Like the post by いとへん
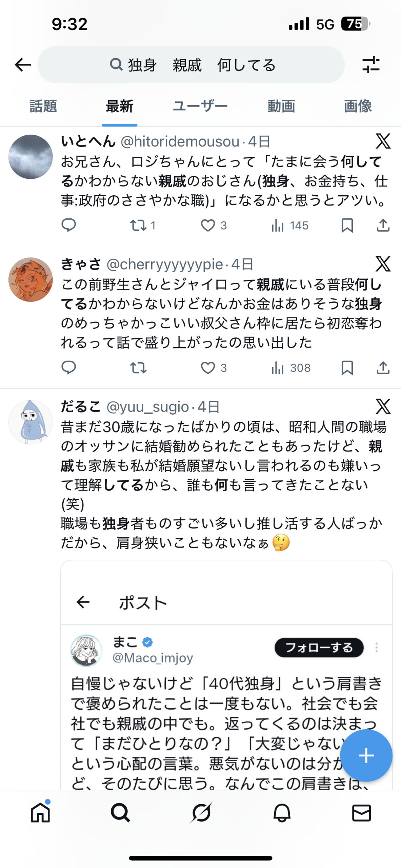 pyautogui.click(x=208, y=225)
